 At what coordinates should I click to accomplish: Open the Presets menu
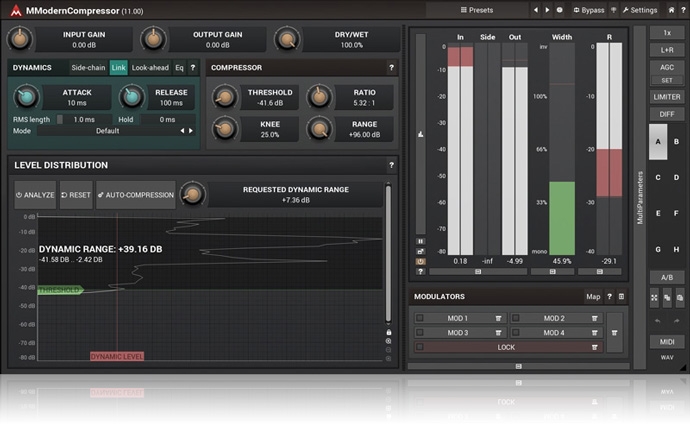tap(477, 10)
